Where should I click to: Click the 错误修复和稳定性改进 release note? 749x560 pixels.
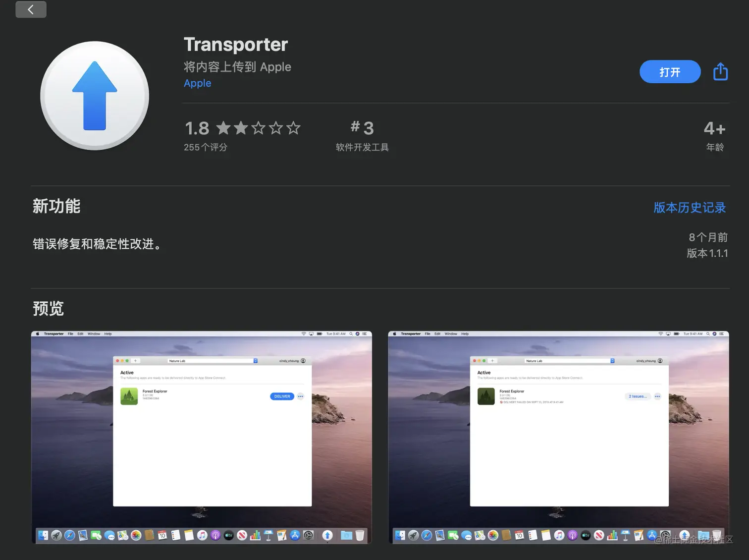97,244
